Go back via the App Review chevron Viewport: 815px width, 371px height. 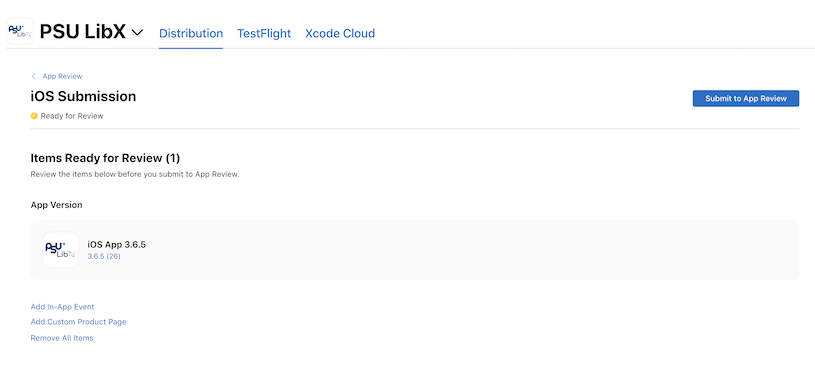[x=34, y=76]
